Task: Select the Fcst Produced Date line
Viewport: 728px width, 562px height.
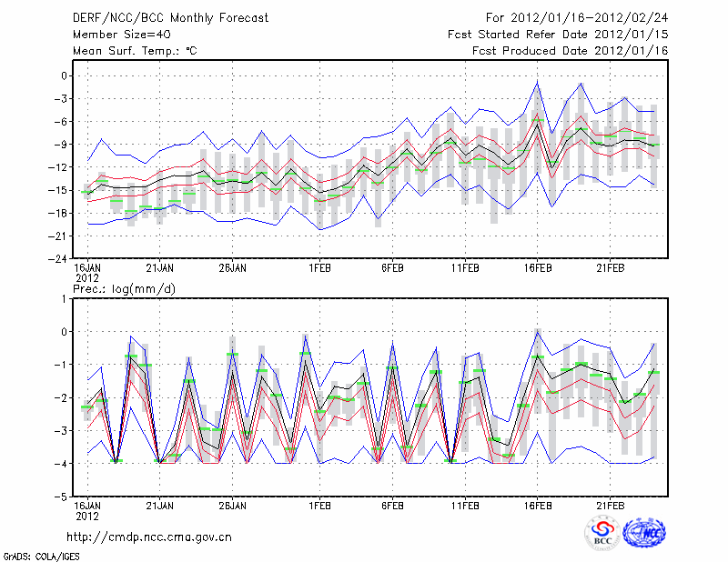Action: click(570, 51)
